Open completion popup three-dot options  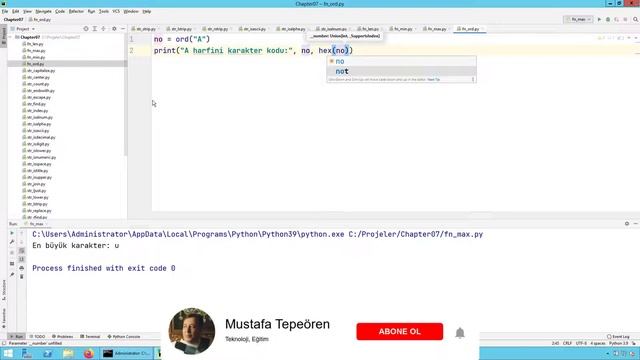tap(473, 80)
